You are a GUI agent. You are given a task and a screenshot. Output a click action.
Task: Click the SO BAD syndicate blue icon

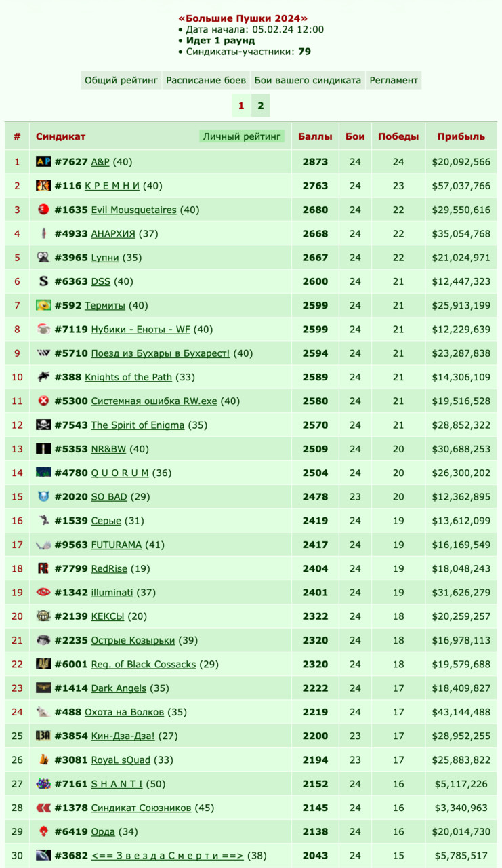pyautogui.click(x=43, y=496)
